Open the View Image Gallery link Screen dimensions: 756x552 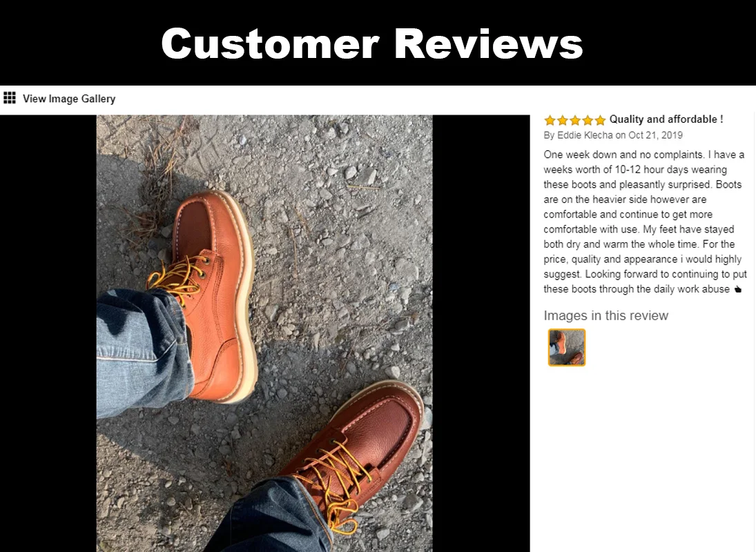[69, 99]
